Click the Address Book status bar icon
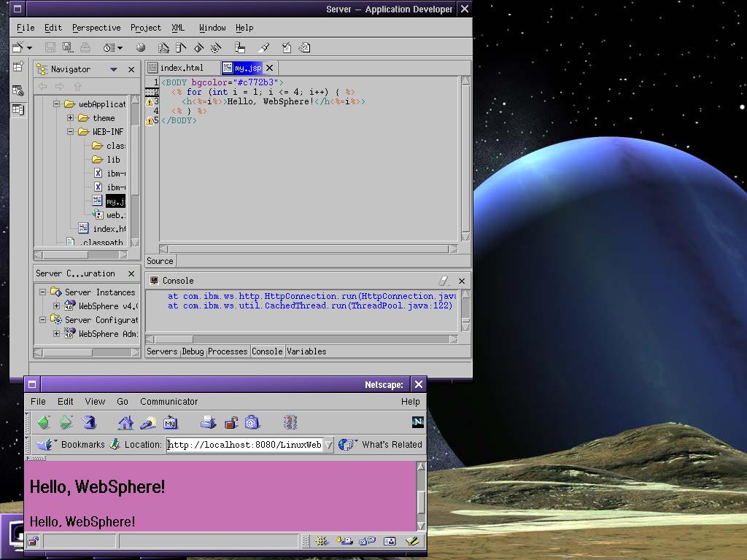Image resolution: width=747 pixels, height=560 pixels. (x=390, y=541)
